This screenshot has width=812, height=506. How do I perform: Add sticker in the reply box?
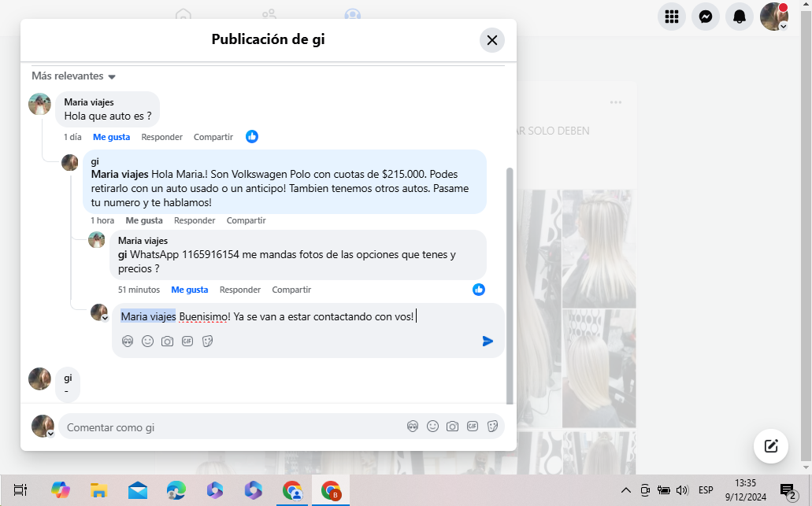(x=208, y=341)
